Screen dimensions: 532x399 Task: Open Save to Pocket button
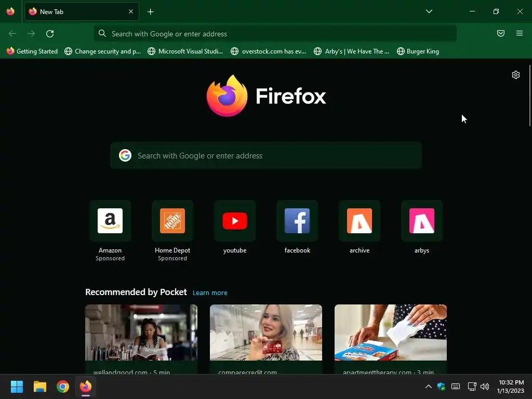coord(500,33)
